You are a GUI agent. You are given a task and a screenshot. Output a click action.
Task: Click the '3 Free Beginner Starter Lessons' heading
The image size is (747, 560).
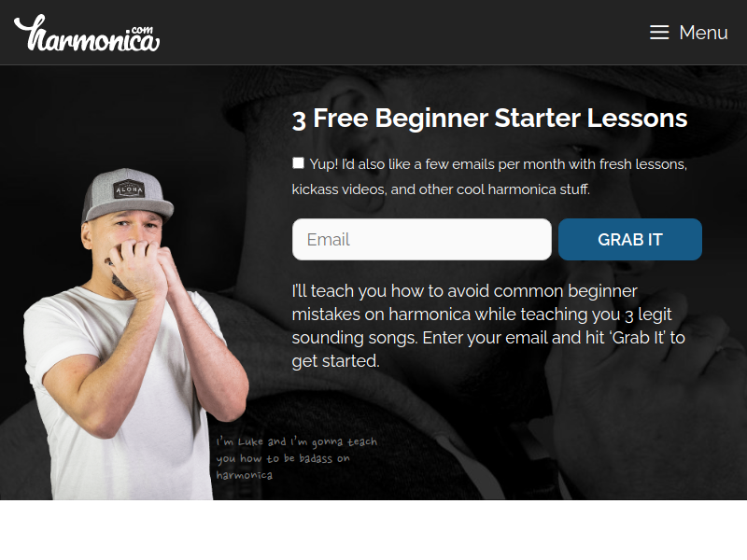[489, 119]
